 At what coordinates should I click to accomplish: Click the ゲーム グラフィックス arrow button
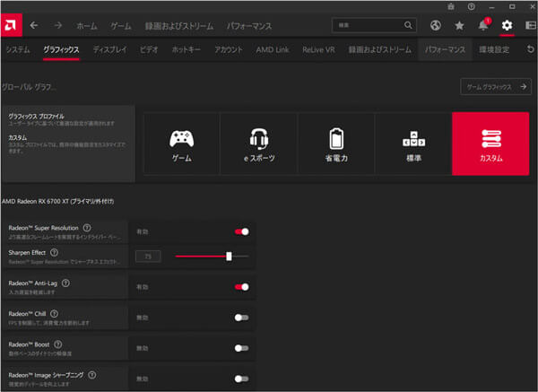[496, 87]
